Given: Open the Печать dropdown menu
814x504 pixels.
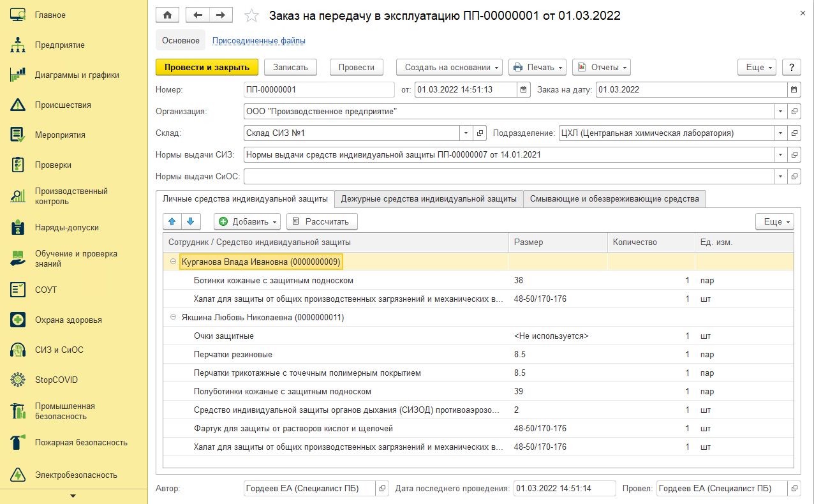Looking at the screenshot, I should [x=537, y=67].
